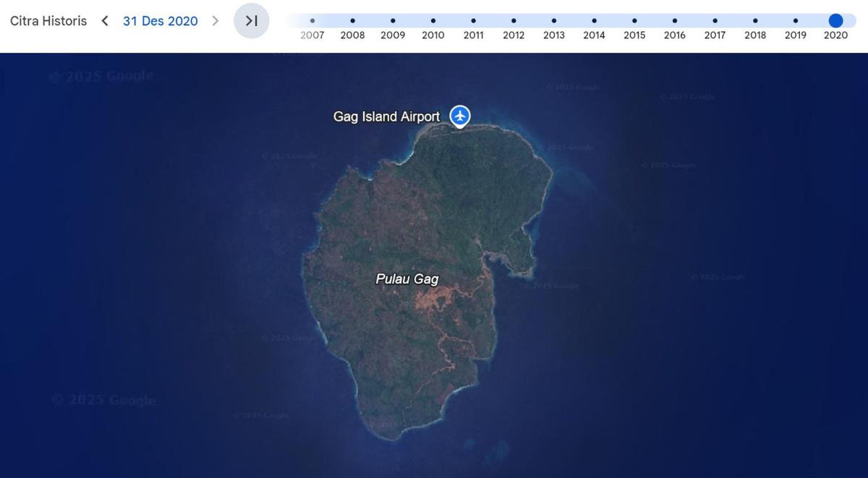The width and height of the screenshot is (868, 478).
Task: Jump to latest imagery button
Action: [x=252, y=21]
